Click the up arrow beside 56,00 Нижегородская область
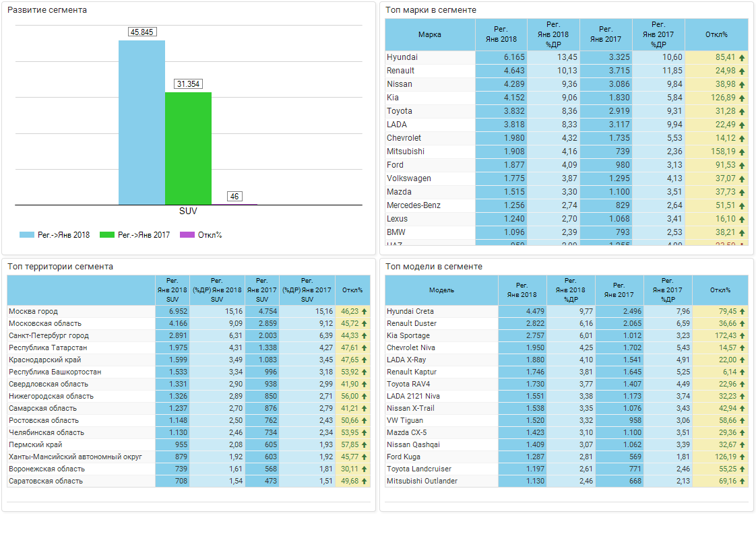 pyautogui.click(x=364, y=397)
